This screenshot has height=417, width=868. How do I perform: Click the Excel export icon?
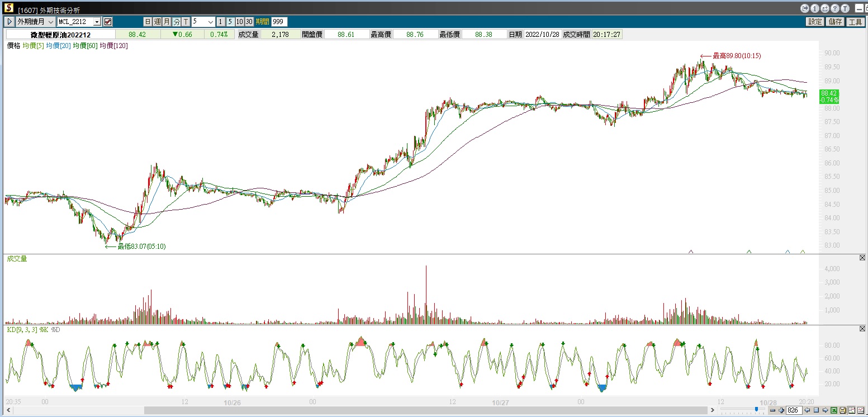[834, 410]
